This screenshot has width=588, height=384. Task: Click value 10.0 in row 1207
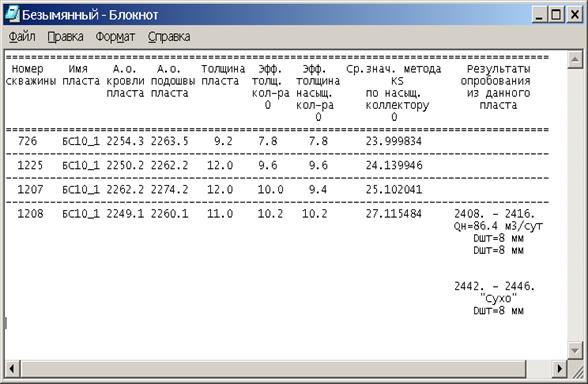[270, 189]
